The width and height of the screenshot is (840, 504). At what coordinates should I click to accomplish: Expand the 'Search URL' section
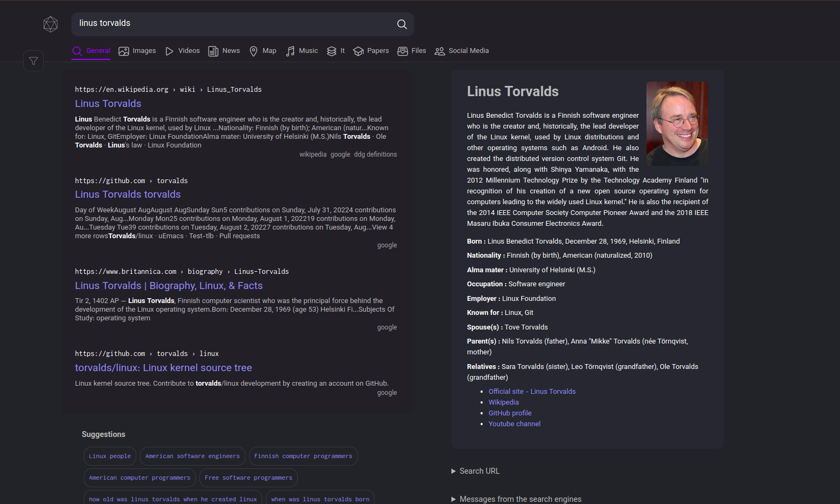476,471
